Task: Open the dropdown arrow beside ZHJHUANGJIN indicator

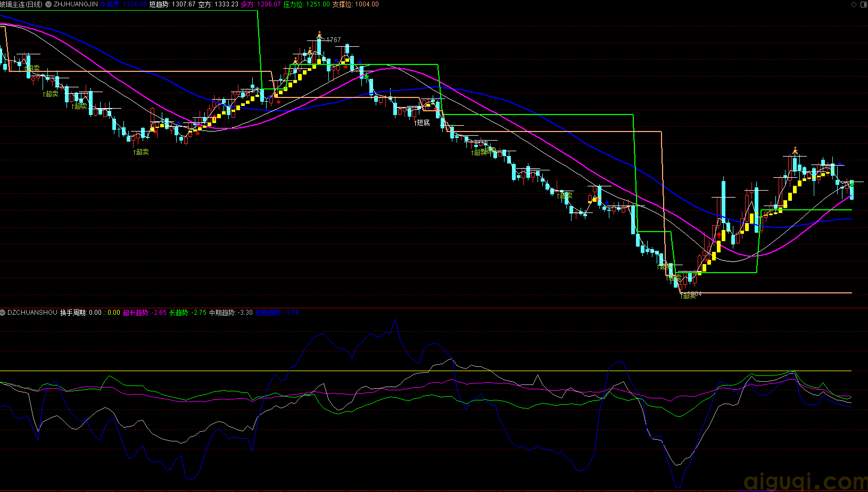Action: [49, 4]
